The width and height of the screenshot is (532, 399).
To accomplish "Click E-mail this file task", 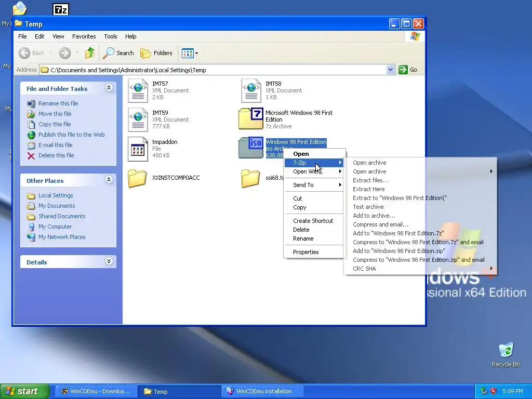I will (x=55, y=145).
